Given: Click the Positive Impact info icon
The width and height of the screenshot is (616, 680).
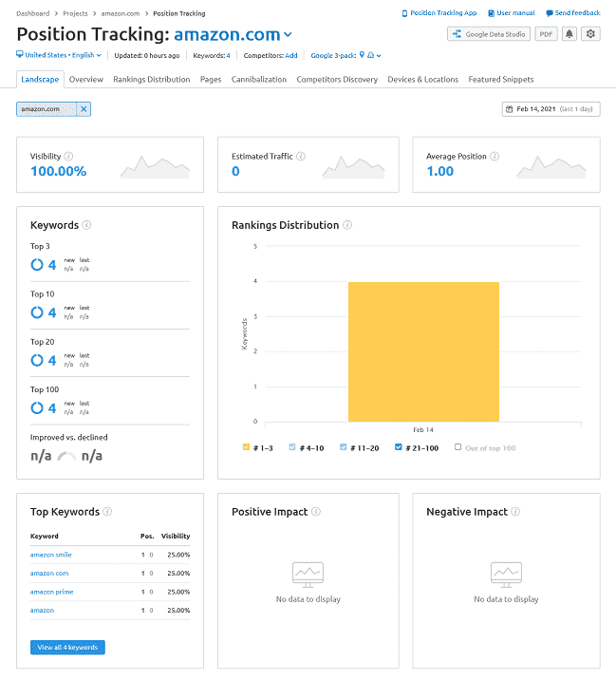Looking at the screenshot, I should click(316, 511).
